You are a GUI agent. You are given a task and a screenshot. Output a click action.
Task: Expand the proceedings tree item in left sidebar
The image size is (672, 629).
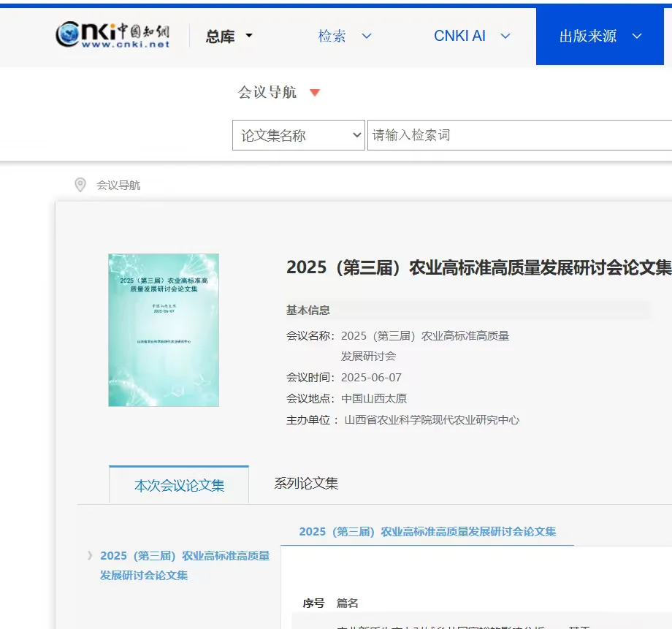(91, 555)
